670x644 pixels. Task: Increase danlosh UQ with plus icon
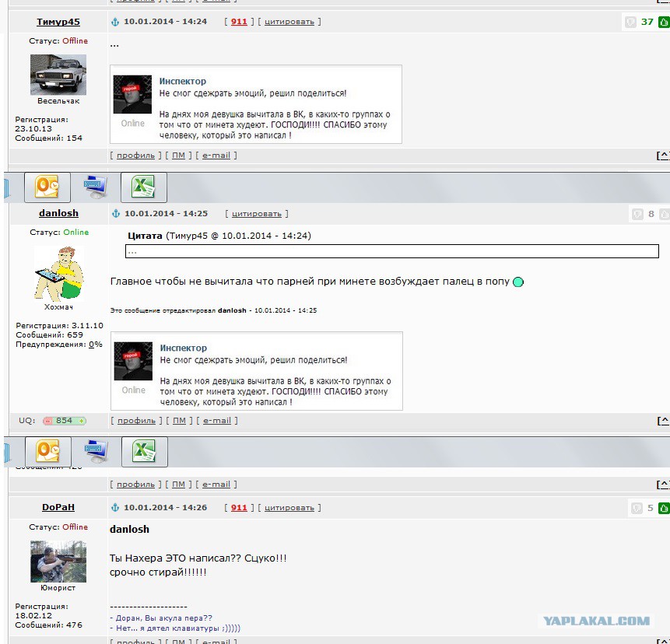[x=81, y=421]
